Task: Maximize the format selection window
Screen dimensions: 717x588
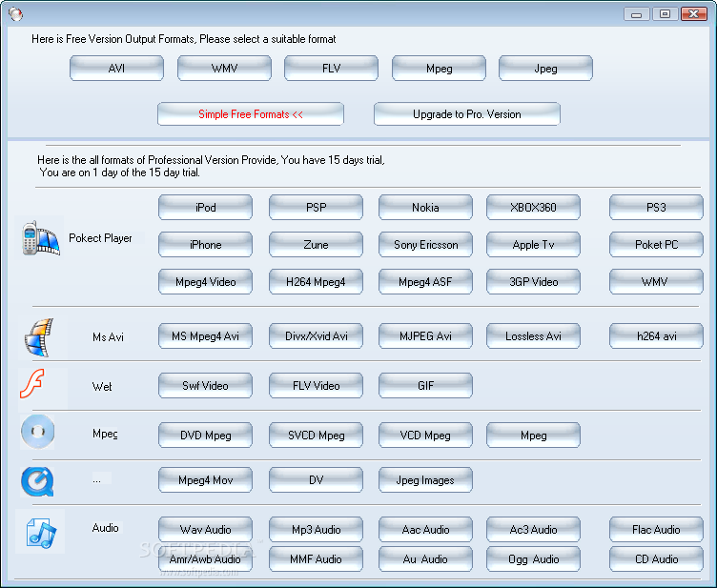Action: (665, 14)
